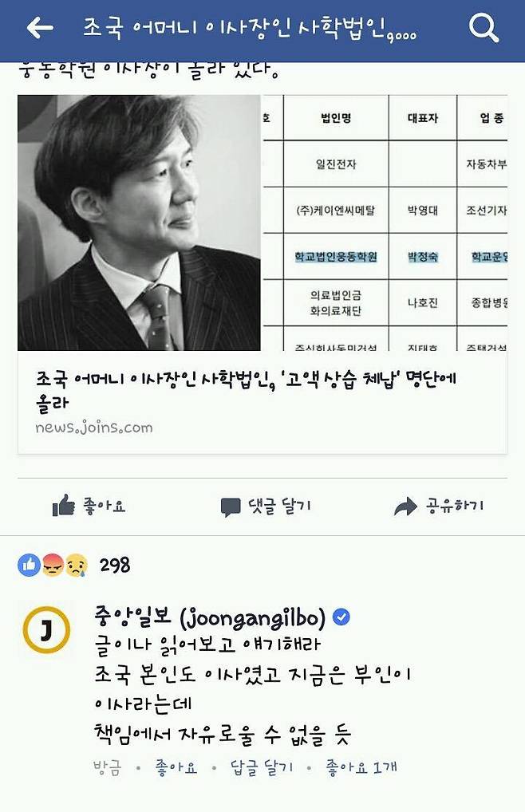The height and width of the screenshot is (812, 525).
Task: Tap the back arrow in header
Action: pos(40,27)
